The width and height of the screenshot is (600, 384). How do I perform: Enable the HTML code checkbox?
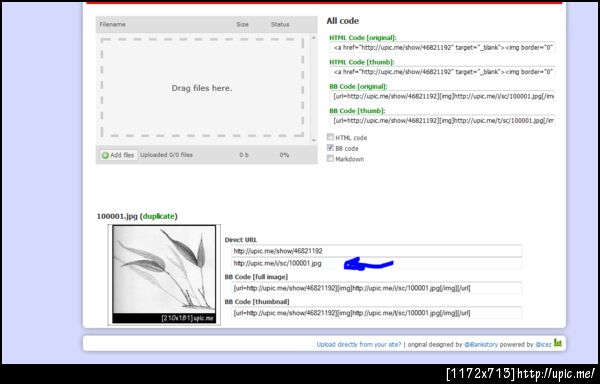tap(330, 137)
